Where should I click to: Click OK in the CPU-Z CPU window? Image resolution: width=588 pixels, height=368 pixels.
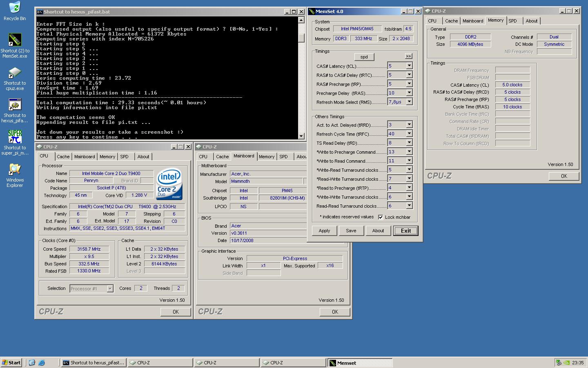pos(176,312)
